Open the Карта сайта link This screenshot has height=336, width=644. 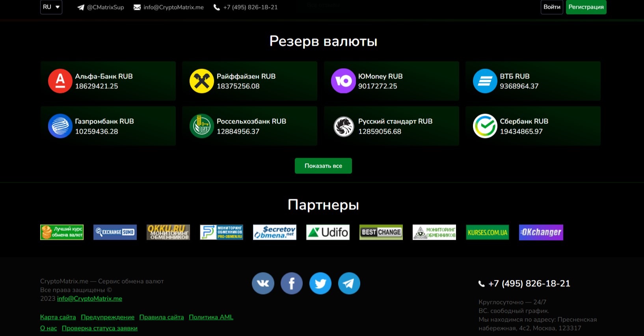tap(58, 317)
